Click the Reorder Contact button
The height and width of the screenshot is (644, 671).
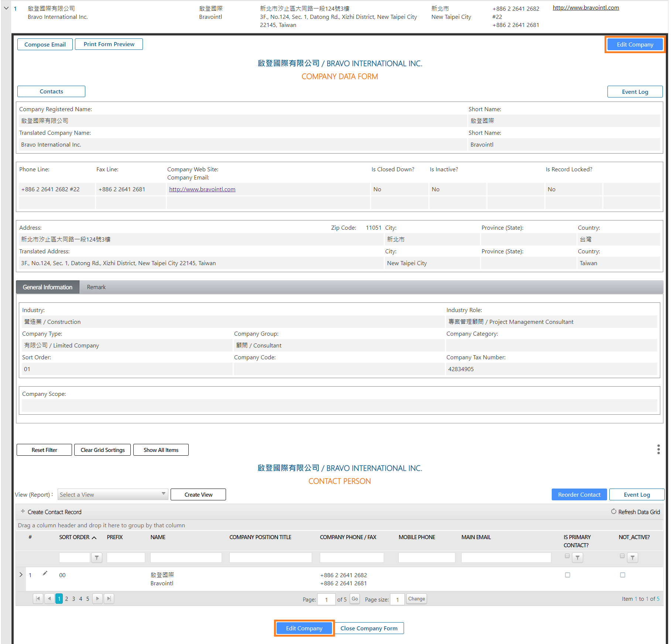579,494
